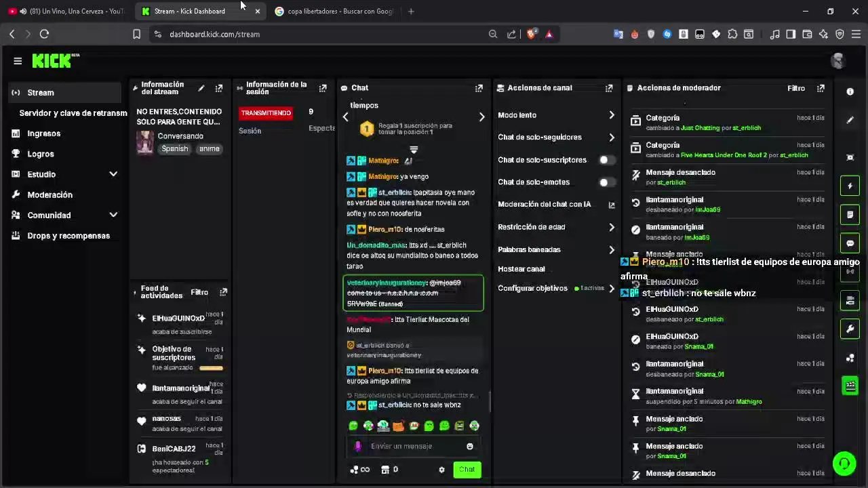Image resolution: width=868 pixels, height=488 pixels.
Task: Pop out Información de la sesión panel
Action: [323, 88]
